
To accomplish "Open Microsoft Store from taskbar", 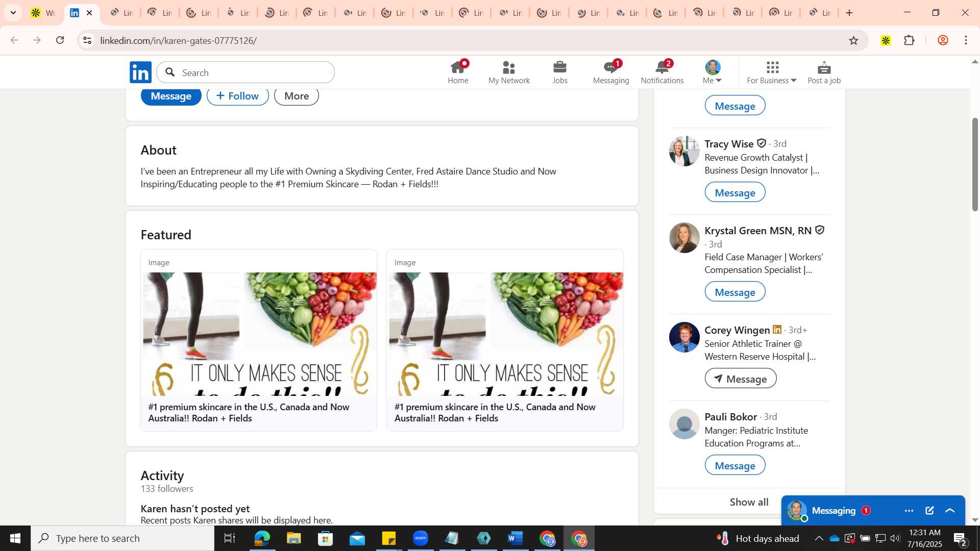I will pos(325,538).
